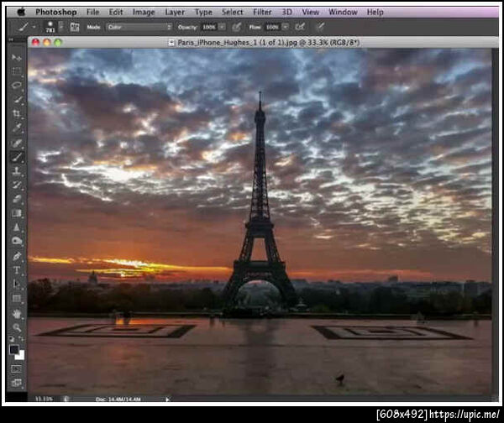Toggle Quick Mask mode
The width and height of the screenshot is (504, 423).
[16, 368]
